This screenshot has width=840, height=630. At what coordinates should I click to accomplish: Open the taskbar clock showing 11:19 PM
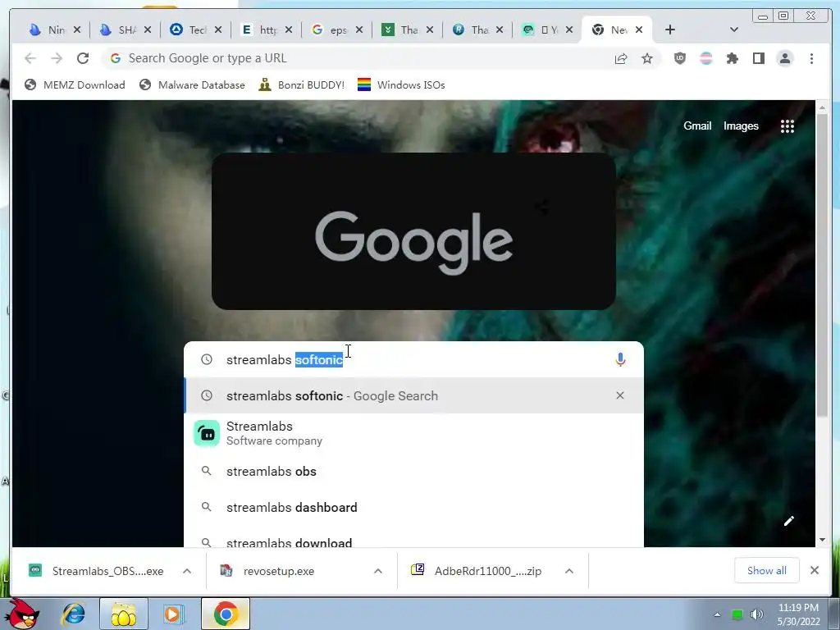pos(798,614)
